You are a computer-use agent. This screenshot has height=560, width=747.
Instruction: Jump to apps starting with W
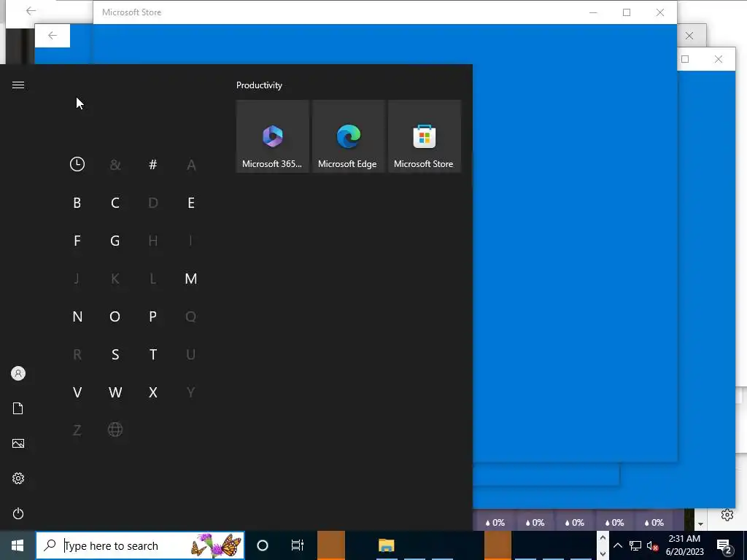115,392
